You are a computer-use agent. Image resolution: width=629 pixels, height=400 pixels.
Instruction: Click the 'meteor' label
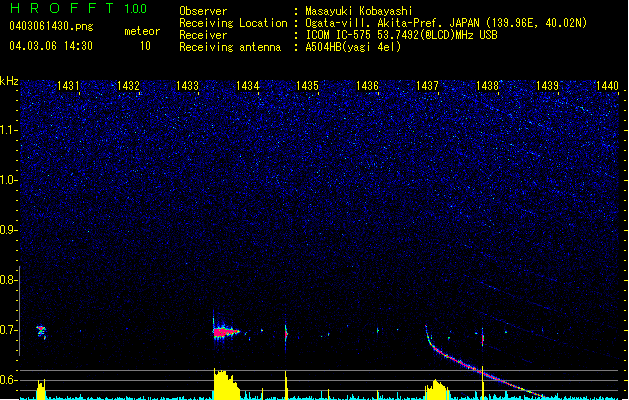142,31
